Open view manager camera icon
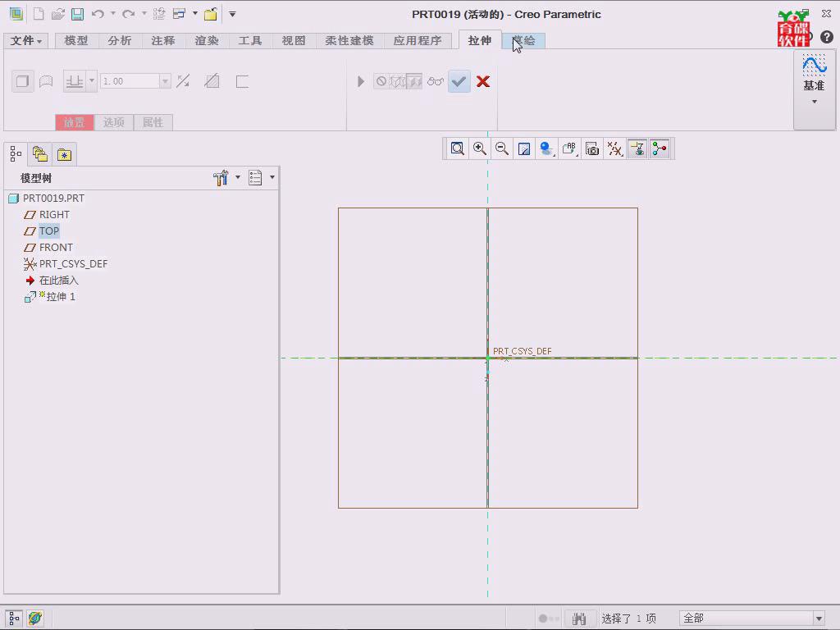The height and width of the screenshot is (630, 840). pos(592,148)
